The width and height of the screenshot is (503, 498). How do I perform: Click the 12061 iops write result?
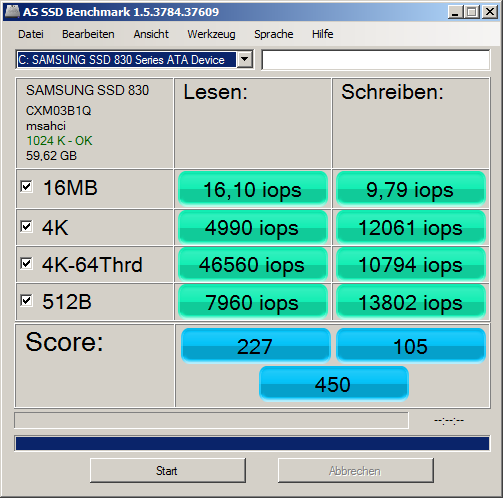pos(410,228)
